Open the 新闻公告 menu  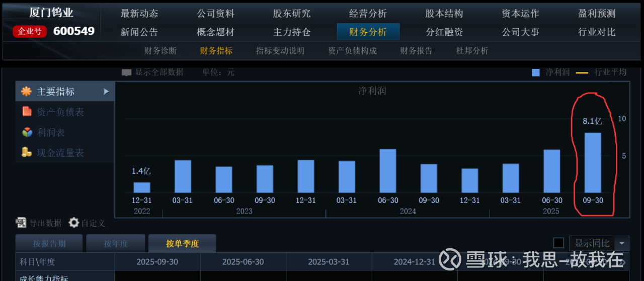(x=139, y=32)
